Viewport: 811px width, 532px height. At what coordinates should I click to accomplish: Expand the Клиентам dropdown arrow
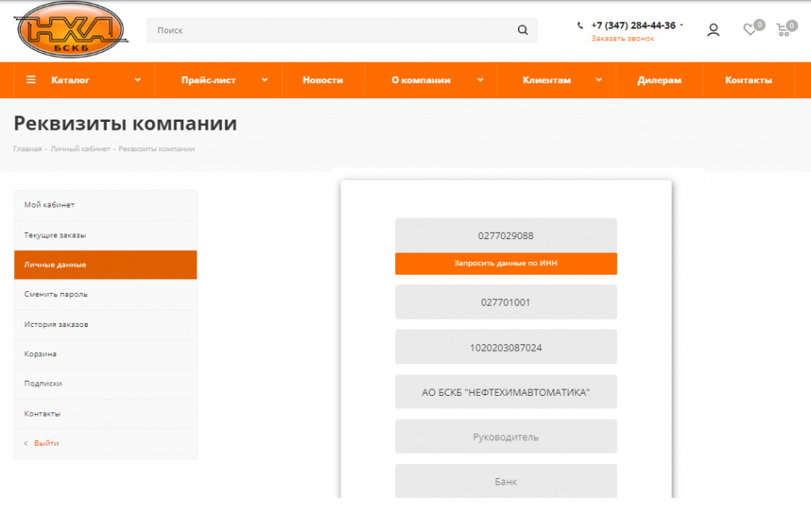[599, 80]
